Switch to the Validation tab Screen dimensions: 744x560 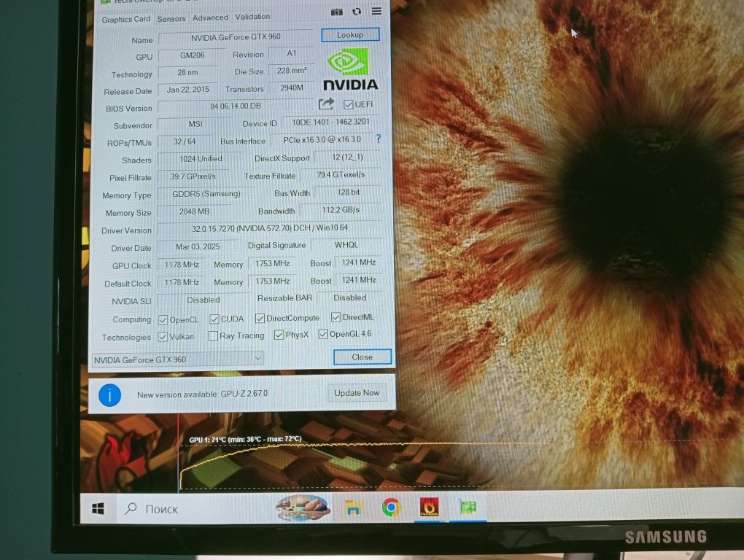(x=252, y=17)
